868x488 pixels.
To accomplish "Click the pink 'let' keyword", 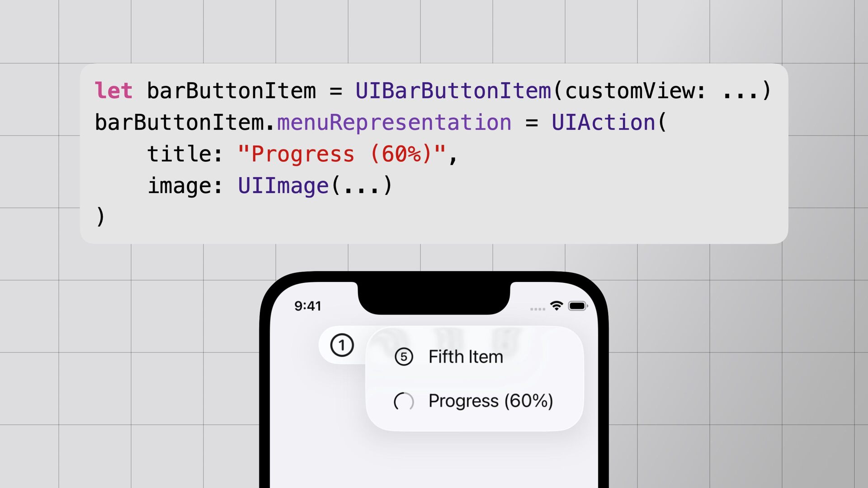I will coord(113,90).
